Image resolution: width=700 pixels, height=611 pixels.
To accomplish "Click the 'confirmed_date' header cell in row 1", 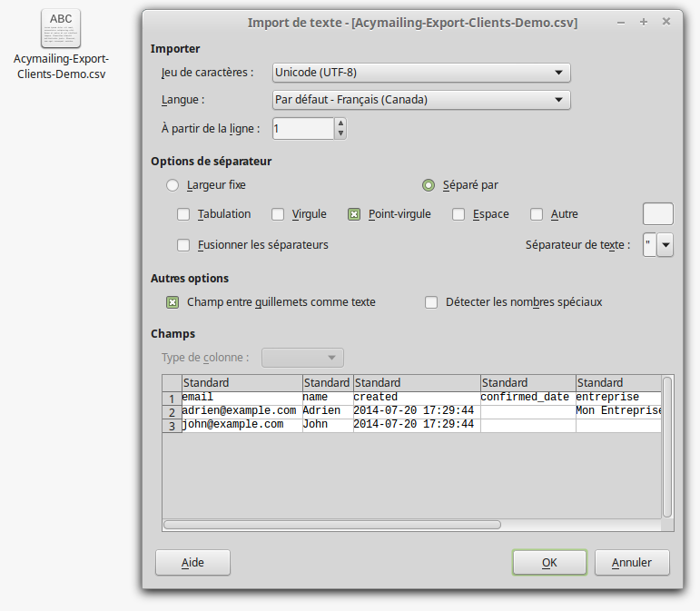I will 528,398.
